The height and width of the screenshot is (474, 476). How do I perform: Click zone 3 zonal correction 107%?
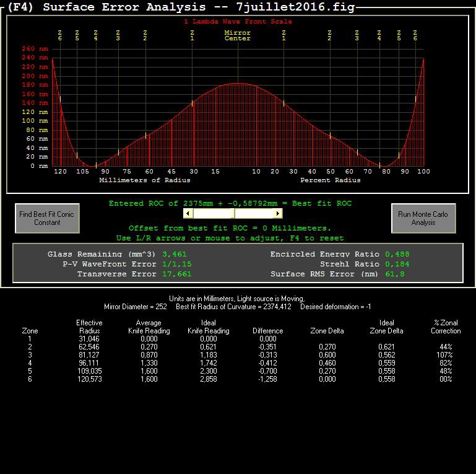pyautogui.click(x=444, y=354)
